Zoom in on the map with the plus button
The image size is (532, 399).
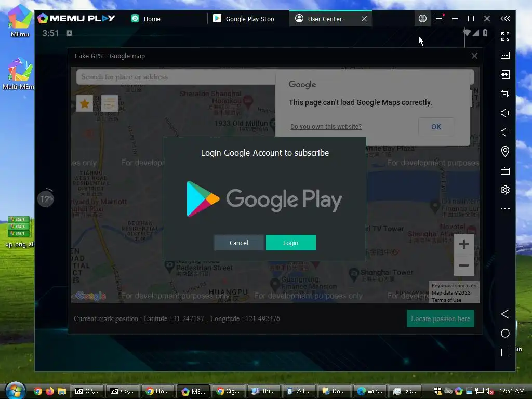point(464,244)
